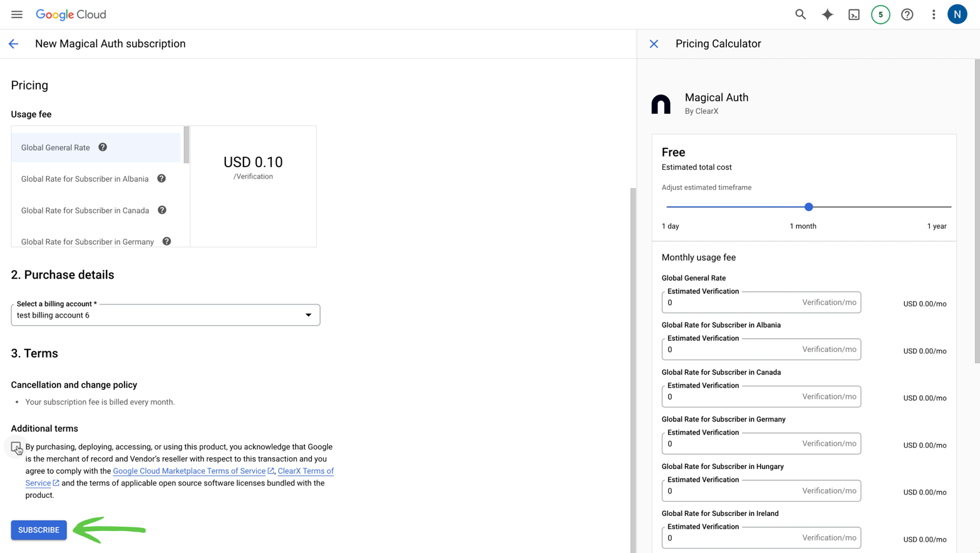The width and height of the screenshot is (980, 553).
Task: Open external icon beside ClearX Service link
Action: (56, 483)
